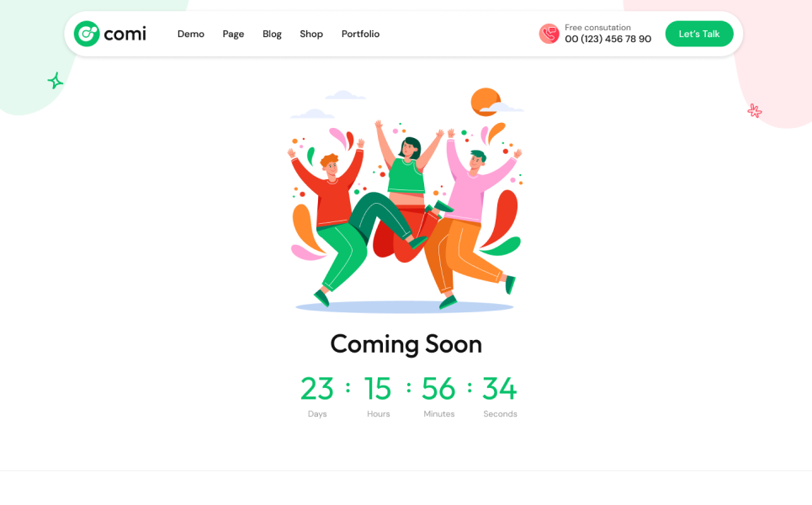812x505 pixels.
Task: Click the 34 Seconds countdown number
Action: 500,389
